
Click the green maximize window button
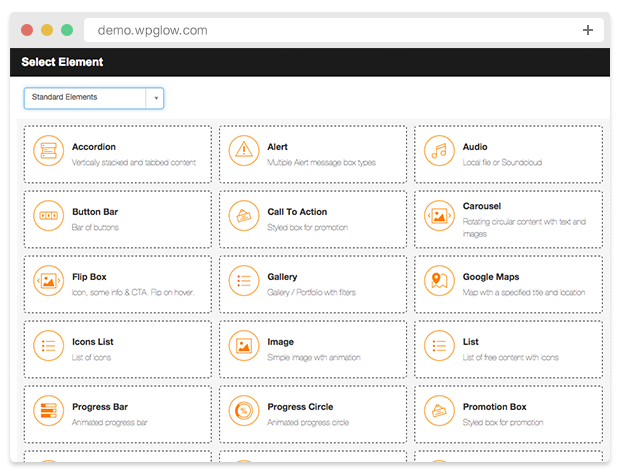coord(66,30)
